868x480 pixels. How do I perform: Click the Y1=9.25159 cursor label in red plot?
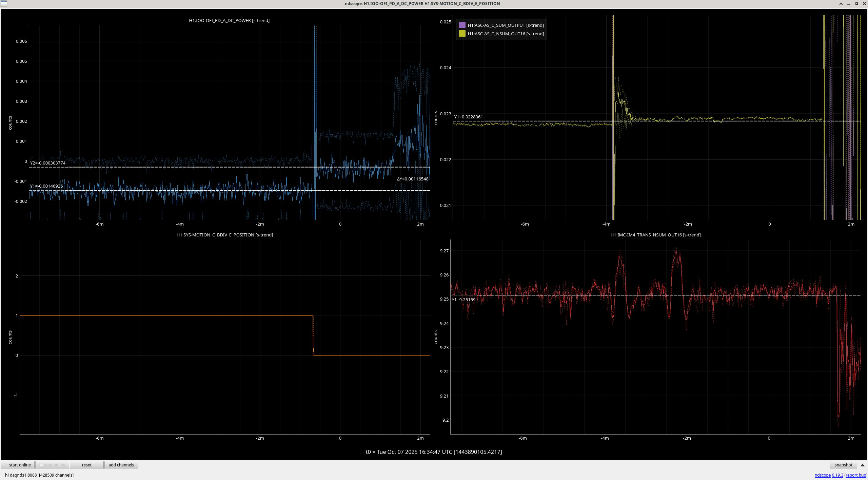coord(463,300)
